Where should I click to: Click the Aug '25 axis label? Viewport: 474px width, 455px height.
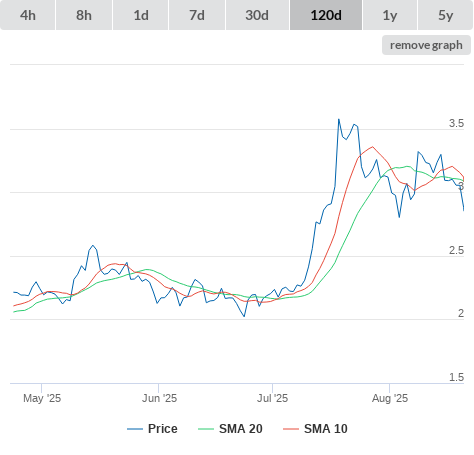[390, 398]
